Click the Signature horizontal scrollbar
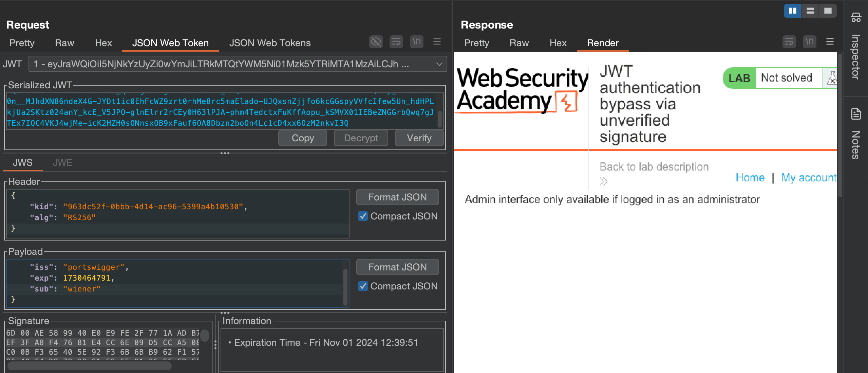Screen dimensions: 868x373 [x=89, y=366]
